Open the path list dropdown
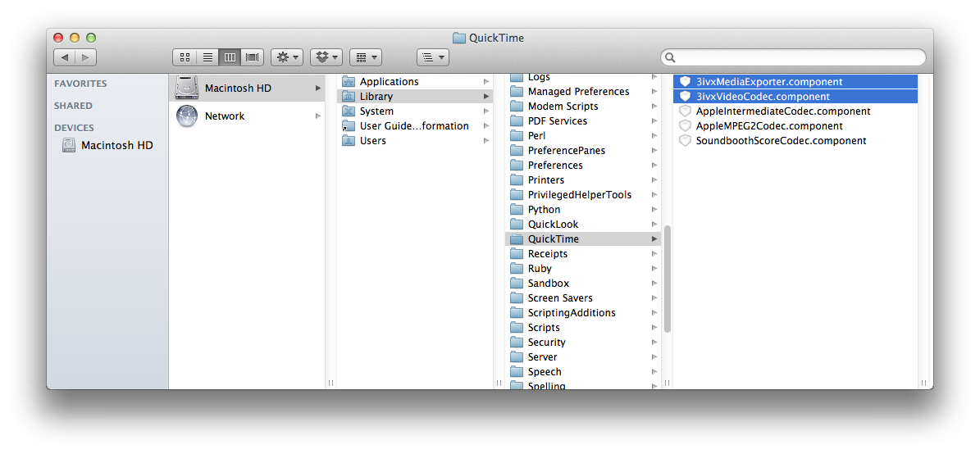Image resolution: width=980 pixels, height=454 pixels. click(x=432, y=57)
